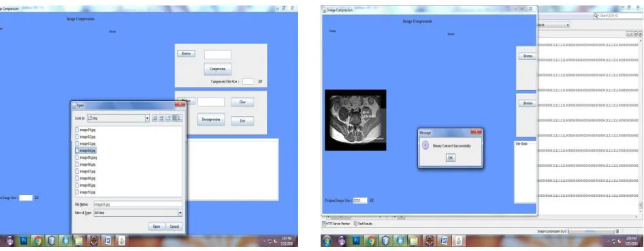Select image10.jpg in the file list
Image resolution: width=644 pixels, height=251 pixels.
click(85, 192)
